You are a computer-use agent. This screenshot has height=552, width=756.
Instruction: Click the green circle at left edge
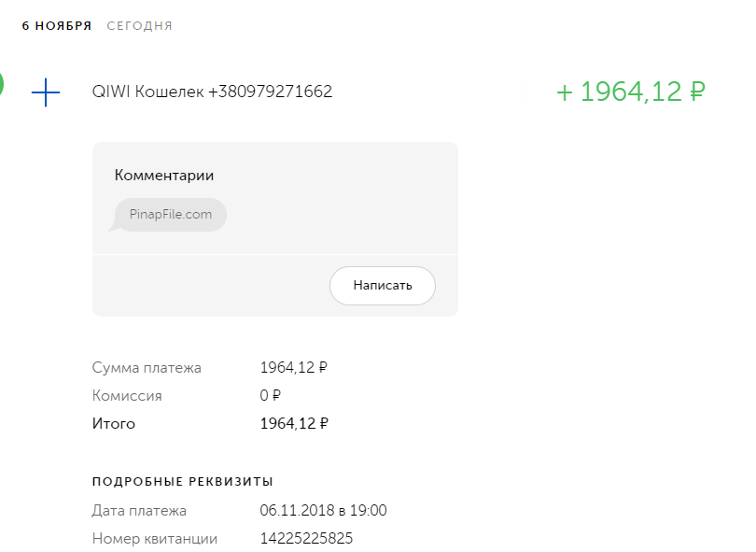click(2, 84)
